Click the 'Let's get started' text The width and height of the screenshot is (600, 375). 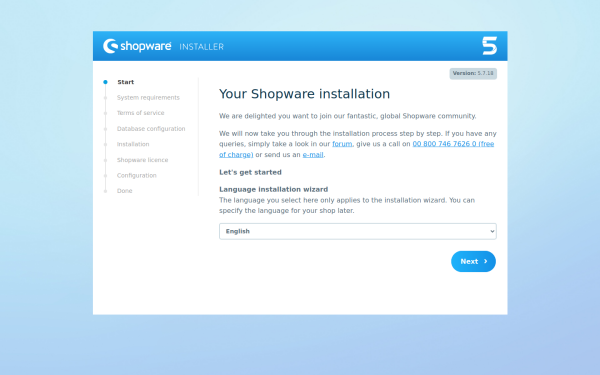[250, 172]
